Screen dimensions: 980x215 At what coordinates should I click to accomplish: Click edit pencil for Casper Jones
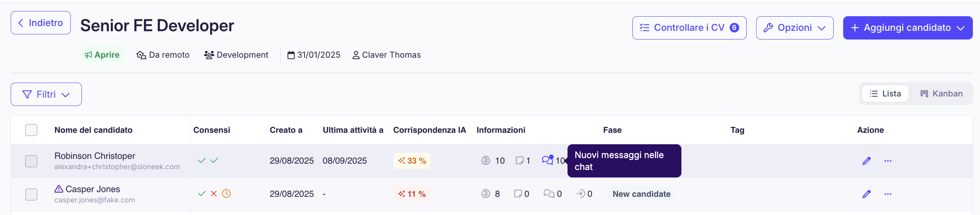click(x=866, y=194)
